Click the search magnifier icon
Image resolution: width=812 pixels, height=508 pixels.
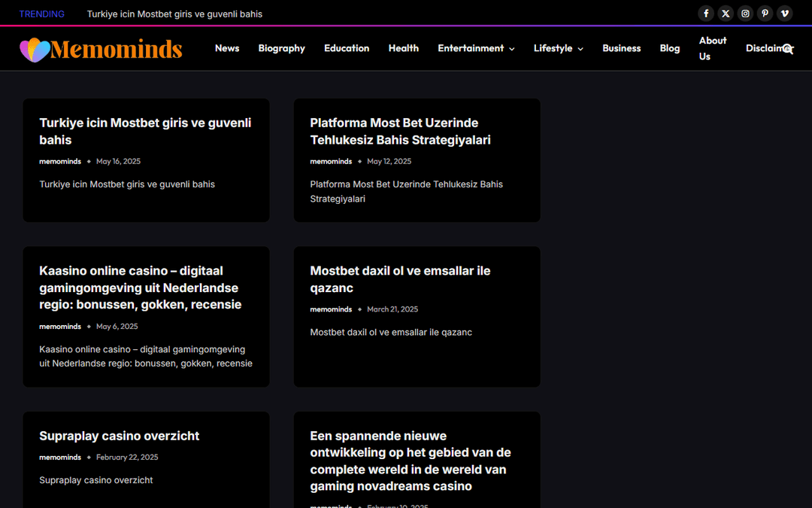(x=788, y=49)
